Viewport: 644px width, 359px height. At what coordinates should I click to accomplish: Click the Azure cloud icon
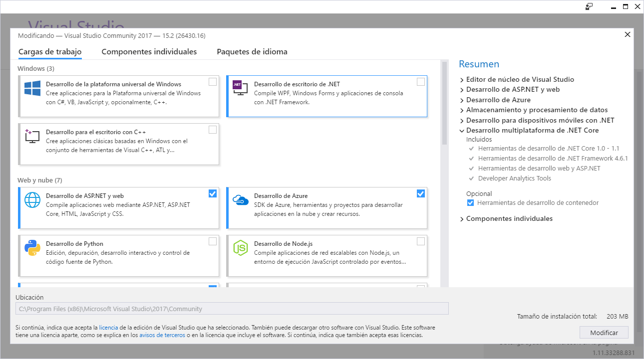pos(240,200)
